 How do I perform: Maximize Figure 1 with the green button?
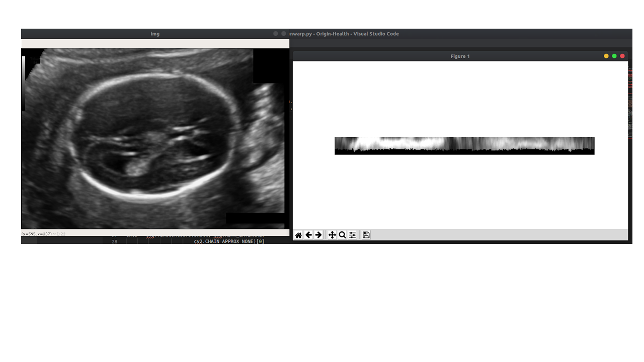click(x=614, y=56)
